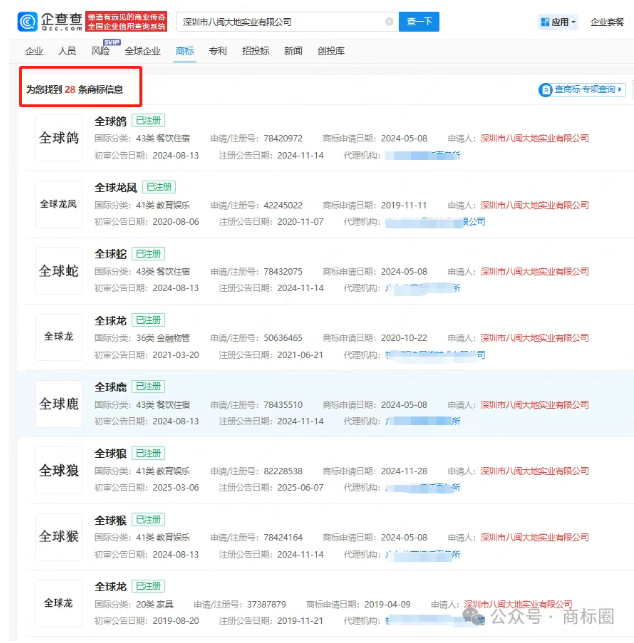Viewport: 634px width, 643px height.
Task: Switch to the 企业 tab
Action: tap(34, 50)
